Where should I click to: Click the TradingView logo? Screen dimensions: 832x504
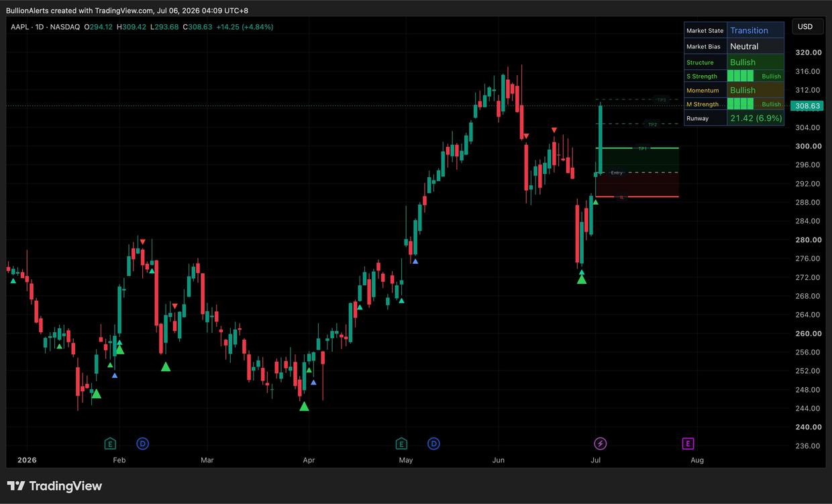point(54,486)
